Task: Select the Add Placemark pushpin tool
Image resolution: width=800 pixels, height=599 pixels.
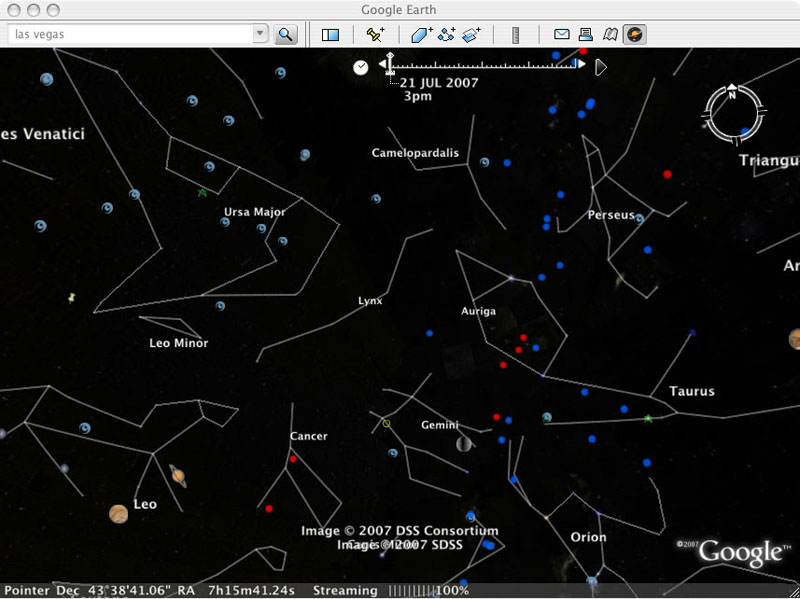Action: pos(375,34)
